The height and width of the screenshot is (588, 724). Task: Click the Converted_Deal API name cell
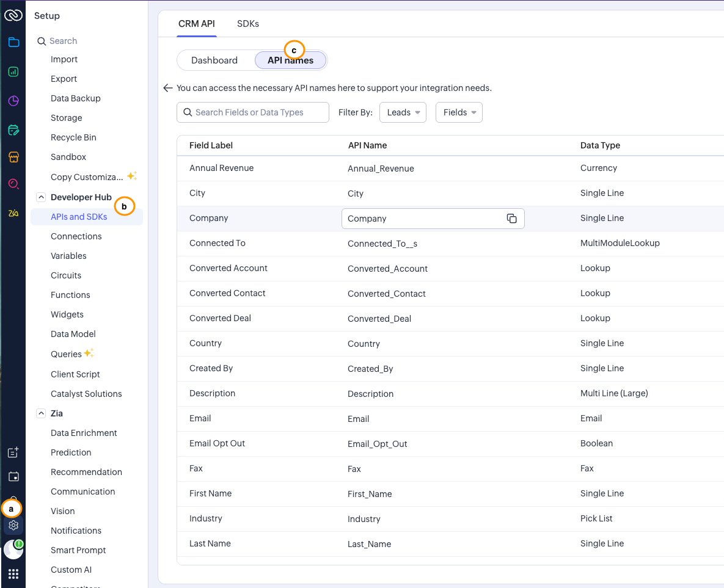379,319
